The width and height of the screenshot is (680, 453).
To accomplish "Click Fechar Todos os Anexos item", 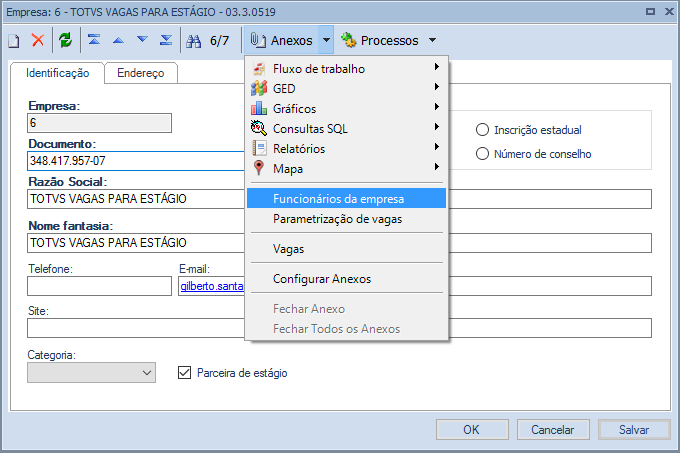I will pyautogui.click(x=347, y=329).
